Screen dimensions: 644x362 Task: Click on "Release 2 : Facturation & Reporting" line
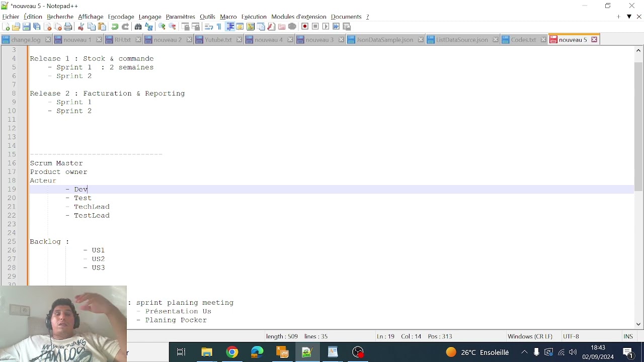coord(107,94)
